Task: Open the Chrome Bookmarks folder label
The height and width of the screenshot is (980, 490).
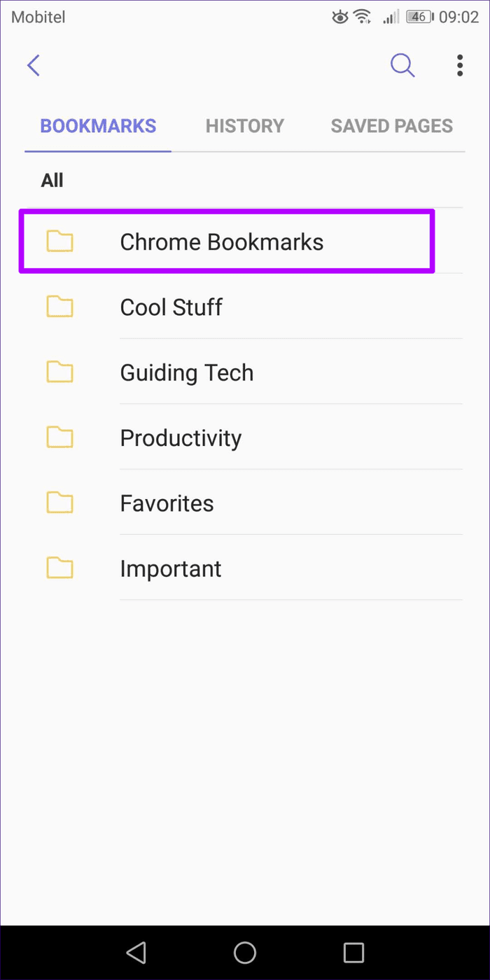Action: pos(222,242)
